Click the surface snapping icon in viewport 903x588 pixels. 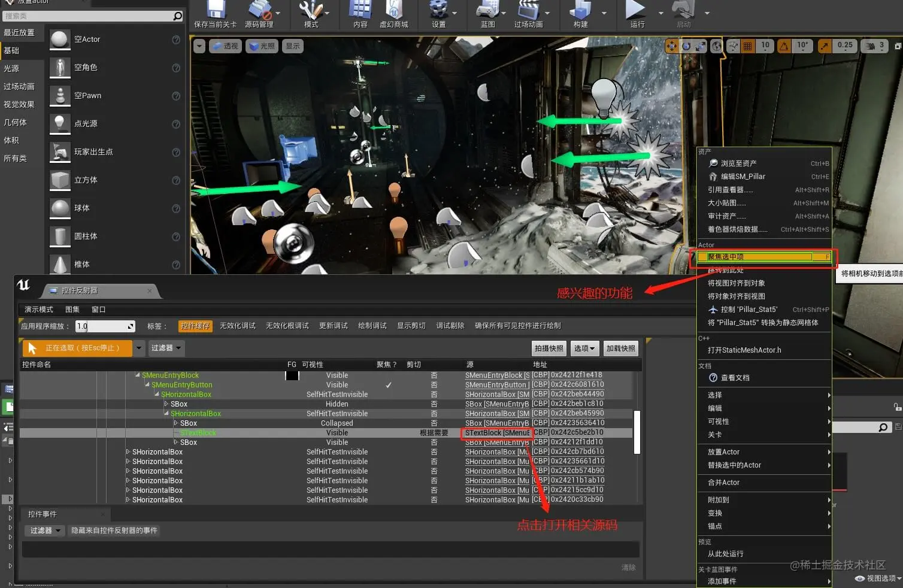733,46
